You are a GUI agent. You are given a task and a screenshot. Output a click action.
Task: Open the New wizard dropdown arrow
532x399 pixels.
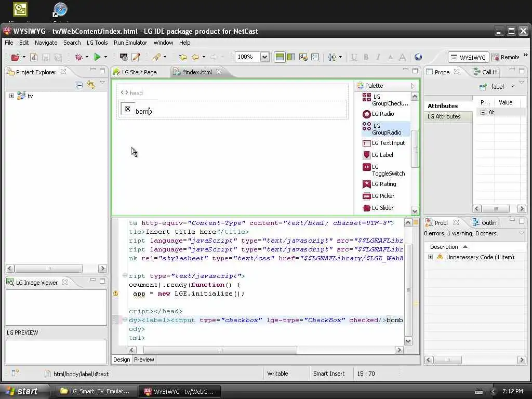(x=24, y=57)
